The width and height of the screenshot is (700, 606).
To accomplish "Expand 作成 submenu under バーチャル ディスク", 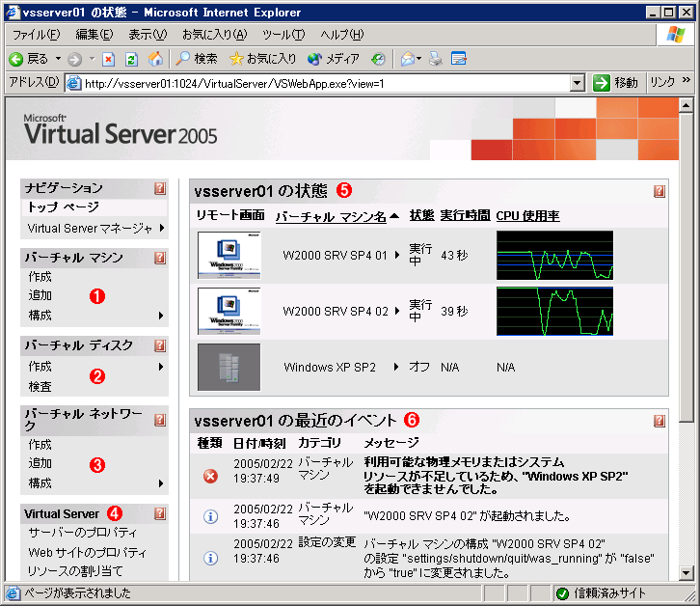I will 161,367.
